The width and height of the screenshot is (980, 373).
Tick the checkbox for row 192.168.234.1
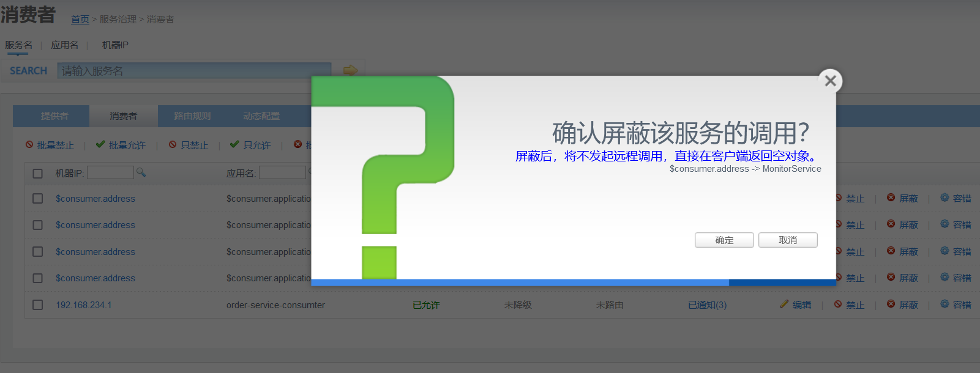point(37,305)
